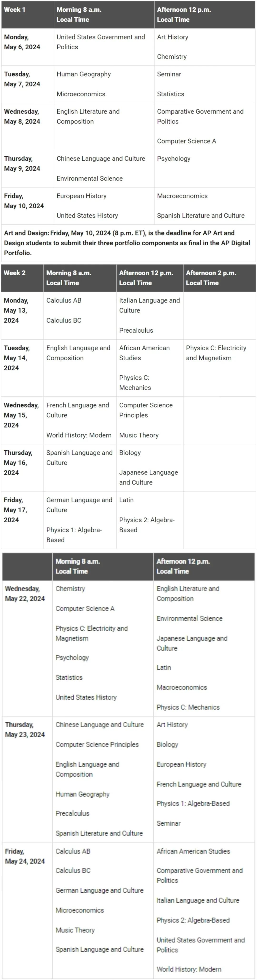
Task: Select the Afternoon 2 p.m. Local Time header
Action: coord(219,278)
